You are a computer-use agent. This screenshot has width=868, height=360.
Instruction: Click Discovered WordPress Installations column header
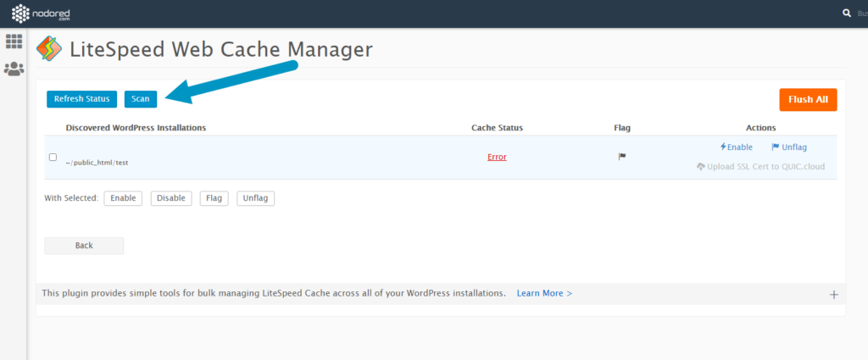[x=136, y=128]
